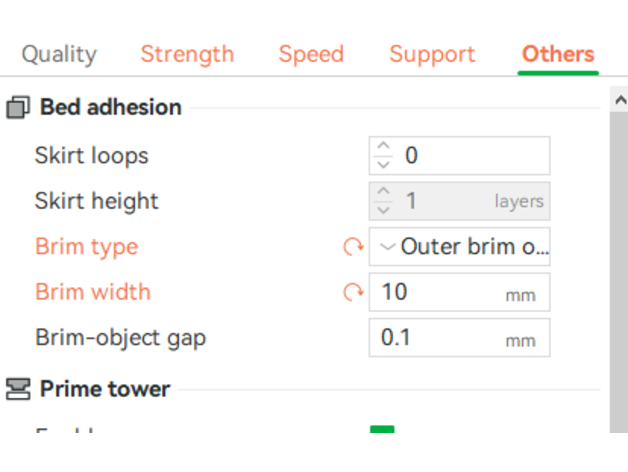Click Skirt height up arrow
Screen dimensions: 628x472
point(383,193)
